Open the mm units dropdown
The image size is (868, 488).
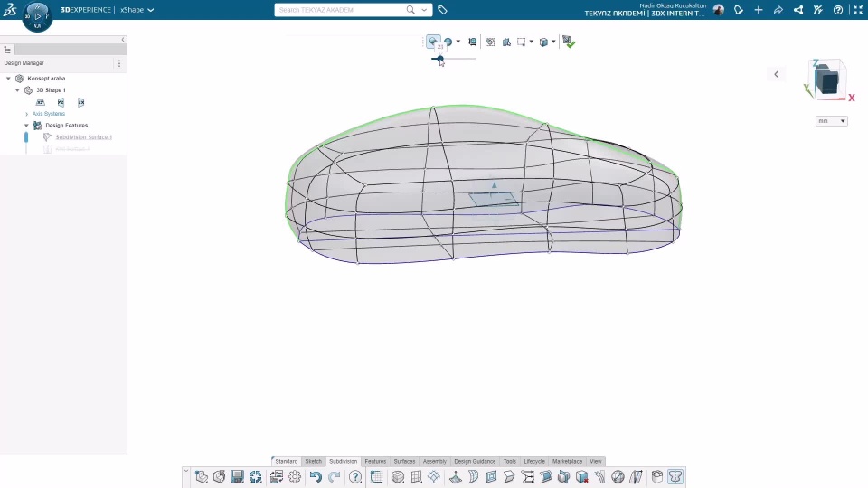coord(832,120)
